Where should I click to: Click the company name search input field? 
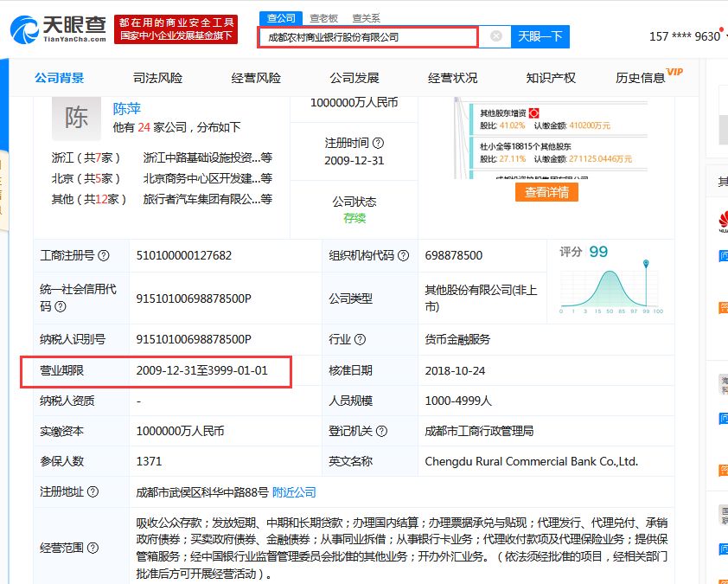coord(367,37)
